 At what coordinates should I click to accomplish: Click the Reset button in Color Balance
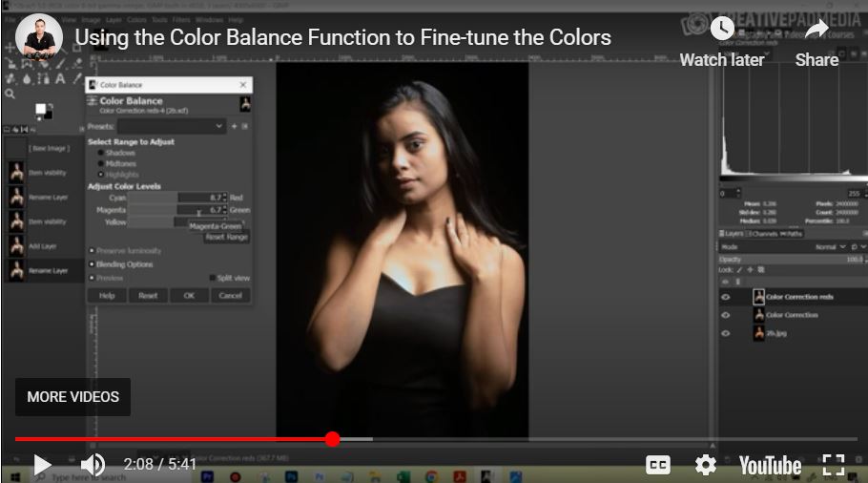[x=148, y=296]
